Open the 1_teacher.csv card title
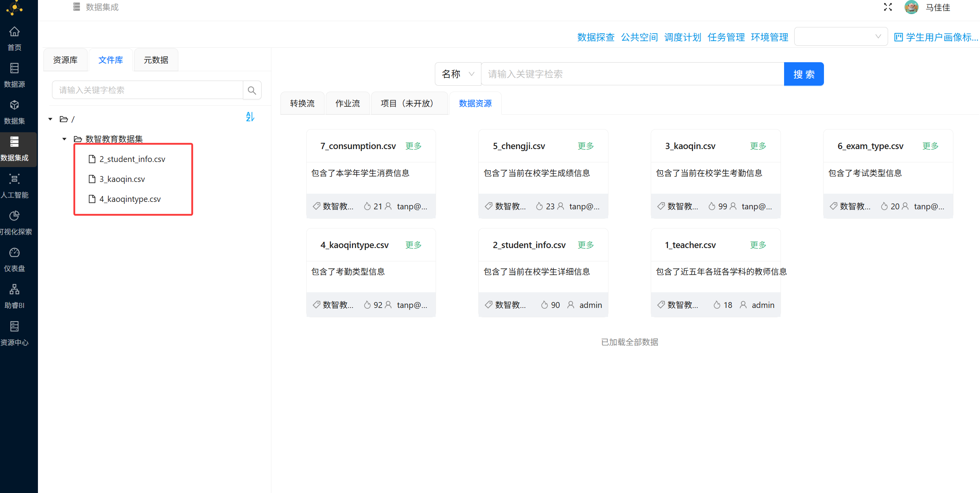The width and height of the screenshot is (980, 493). 690,245
